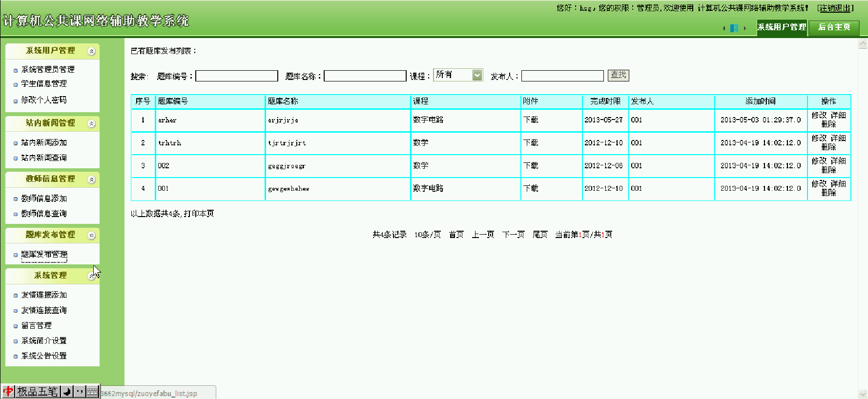The height and width of the screenshot is (399, 868).
Task: Click 删除 in the geggjroegr row
Action: point(828,170)
